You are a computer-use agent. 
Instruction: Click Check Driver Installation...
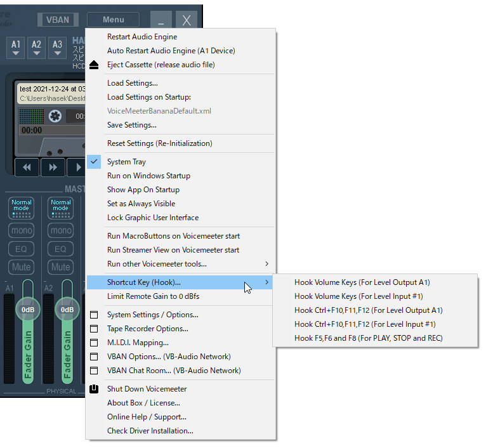[x=180, y=431]
